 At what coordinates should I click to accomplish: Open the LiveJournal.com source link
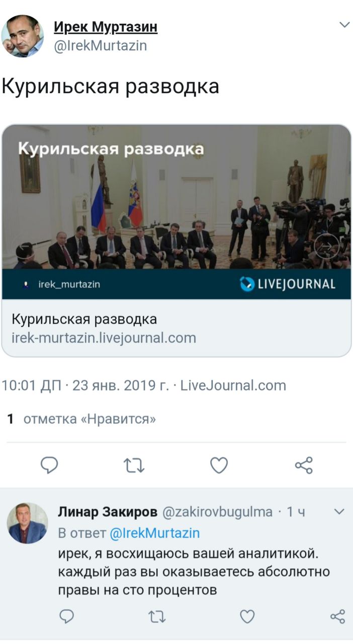click(233, 386)
